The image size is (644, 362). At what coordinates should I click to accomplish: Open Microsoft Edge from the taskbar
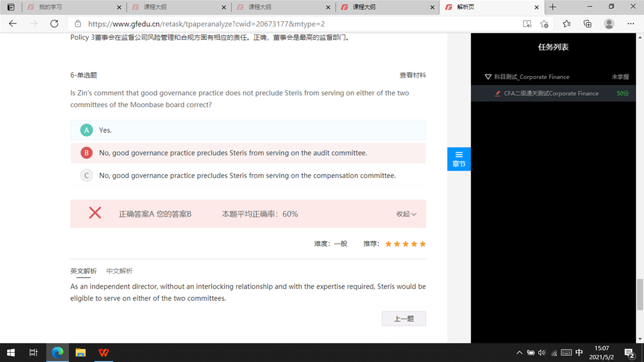[x=57, y=353]
